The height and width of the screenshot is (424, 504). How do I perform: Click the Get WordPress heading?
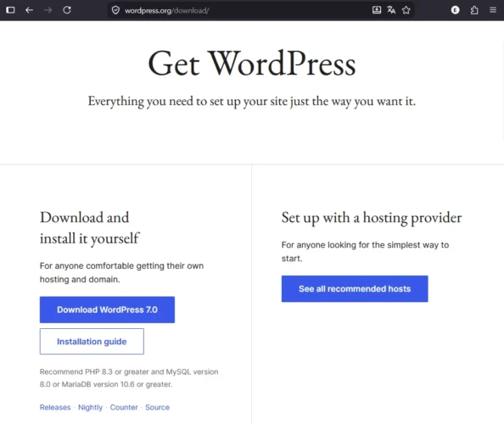pos(252,64)
